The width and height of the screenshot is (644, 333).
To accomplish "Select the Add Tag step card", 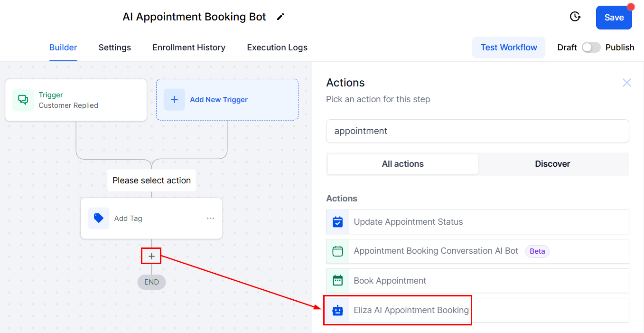I will click(151, 219).
